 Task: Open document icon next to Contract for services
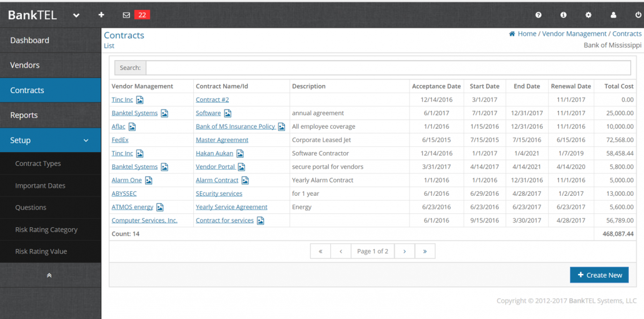click(x=260, y=220)
